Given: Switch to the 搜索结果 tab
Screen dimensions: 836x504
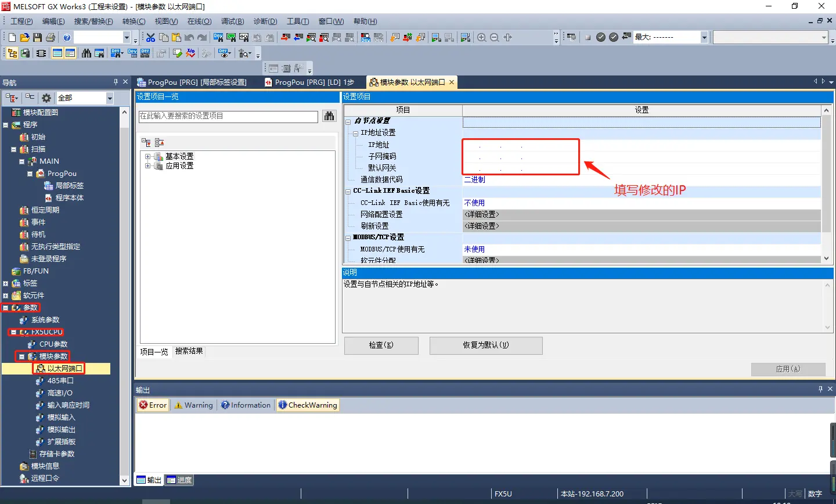Looking at the screenshot, I should 189,351.
